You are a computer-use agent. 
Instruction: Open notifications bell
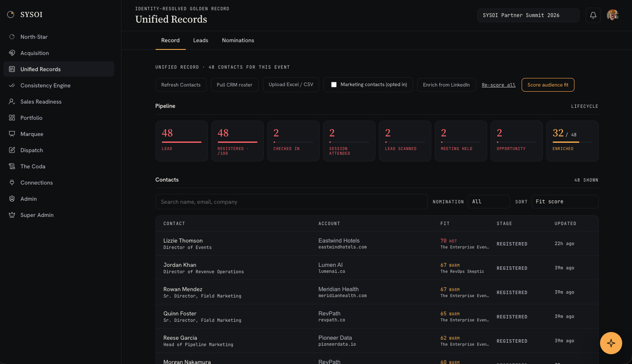593,15
